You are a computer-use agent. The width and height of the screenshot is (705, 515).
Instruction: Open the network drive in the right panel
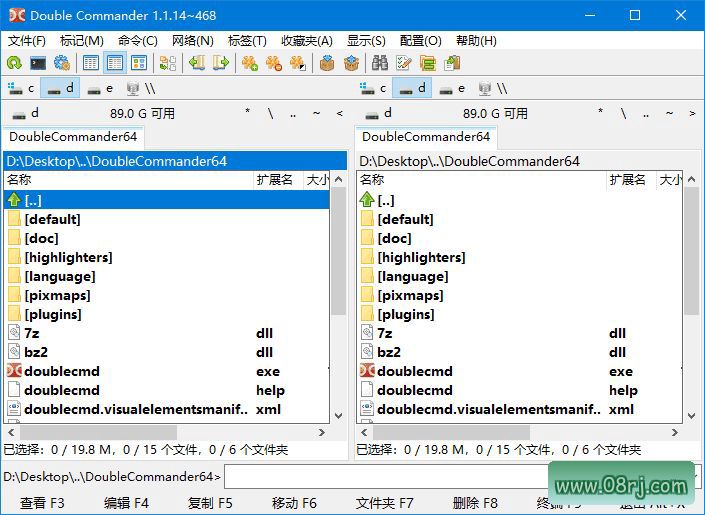[x=492, y=88]
